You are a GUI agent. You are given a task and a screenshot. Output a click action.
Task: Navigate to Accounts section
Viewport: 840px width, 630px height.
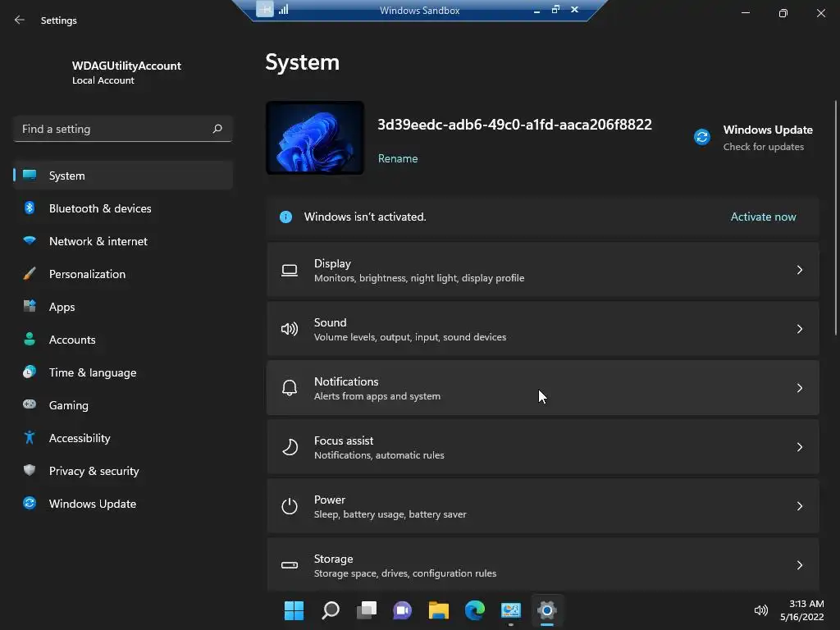pyautogui.click(x=123, y=339)
